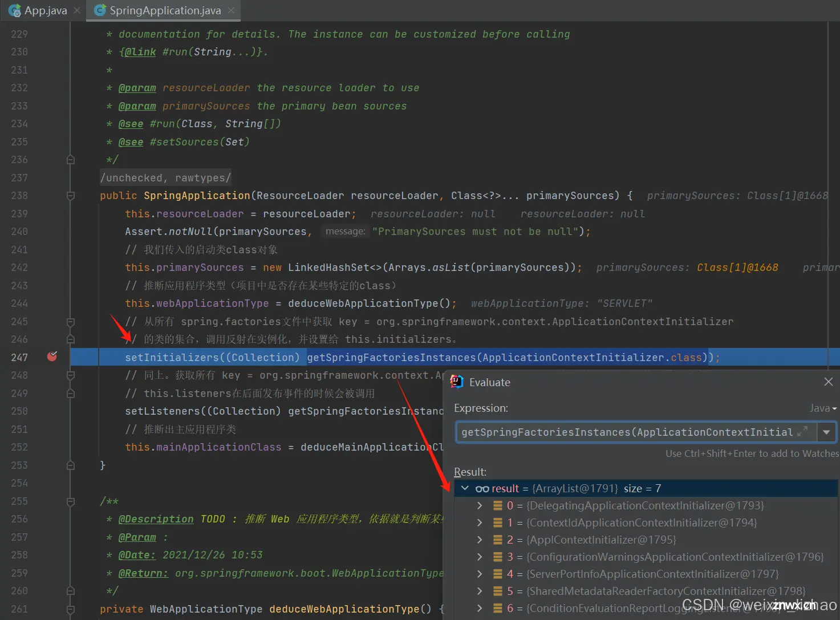Fold the Javadoc starting at line 255
This screenshot has height=620, width=840.
[71, 501]
